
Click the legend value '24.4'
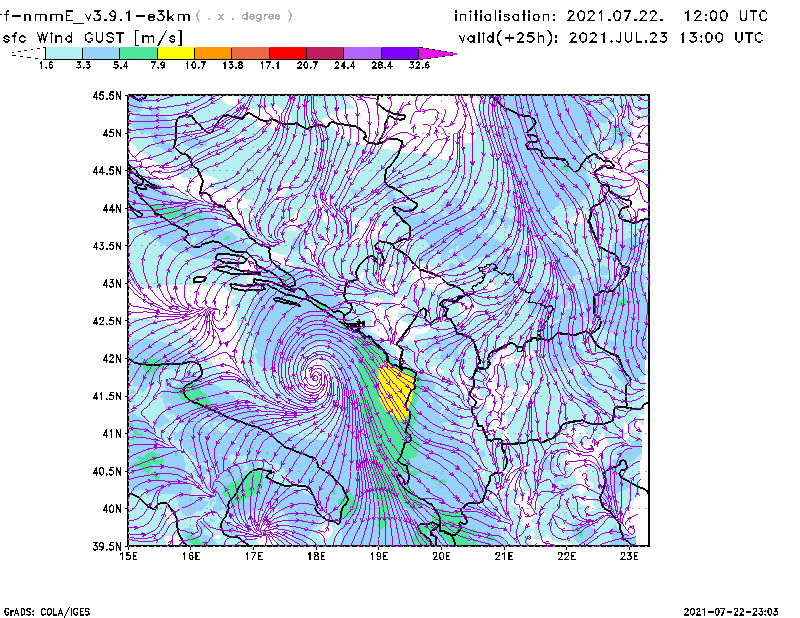344,65
